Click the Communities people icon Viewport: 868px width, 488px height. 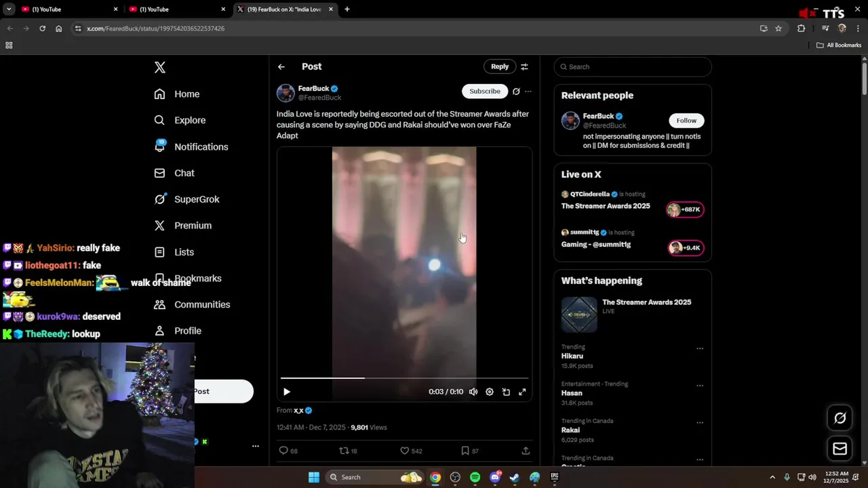pos(159,304)
